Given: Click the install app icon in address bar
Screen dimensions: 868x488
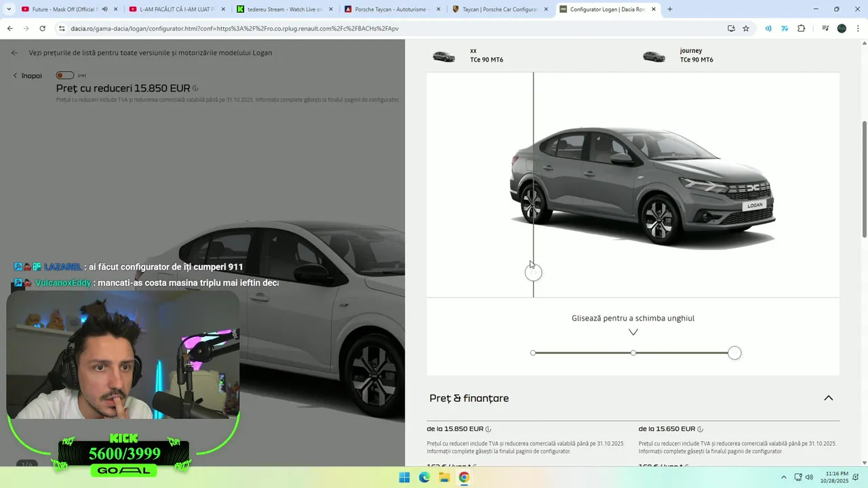Looking at the screenshot, I should 731,28.
